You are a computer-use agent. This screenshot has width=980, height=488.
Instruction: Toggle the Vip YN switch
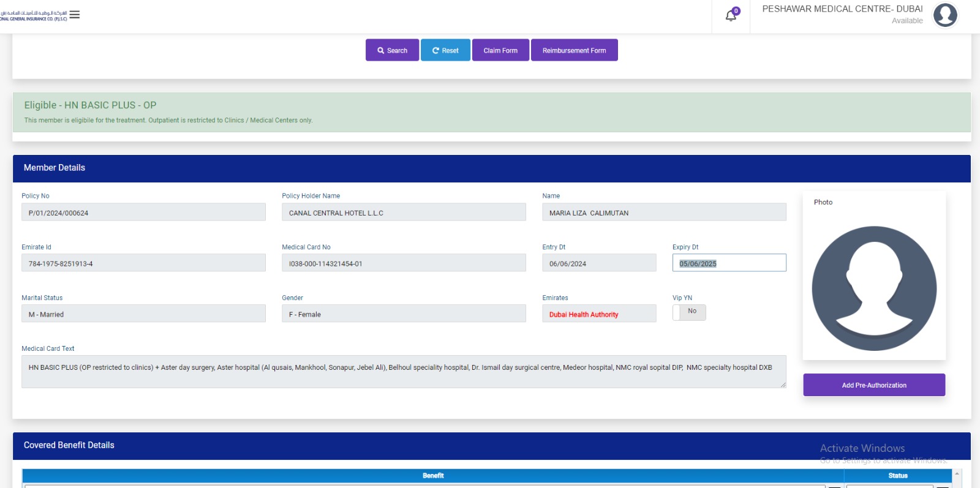[689, 312]
